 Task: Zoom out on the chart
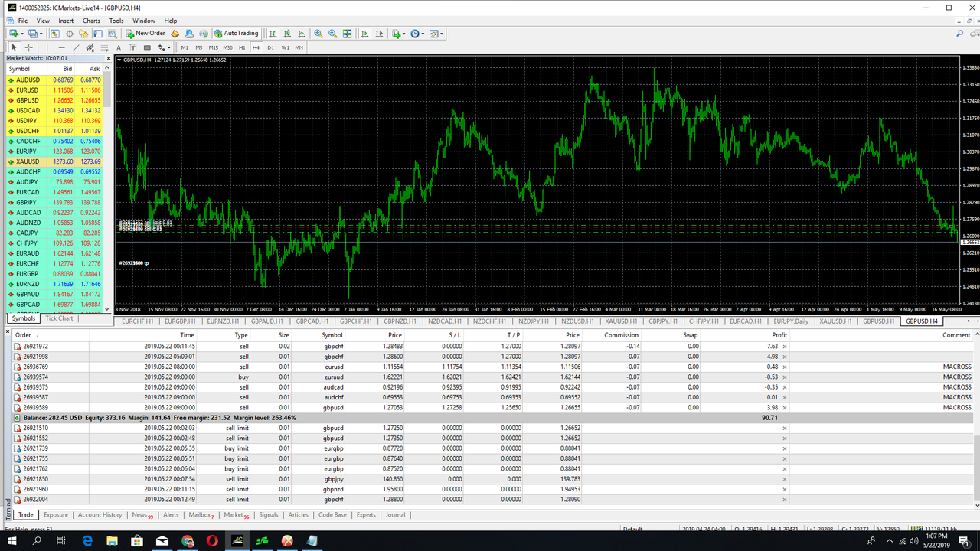tap(332, 34)
